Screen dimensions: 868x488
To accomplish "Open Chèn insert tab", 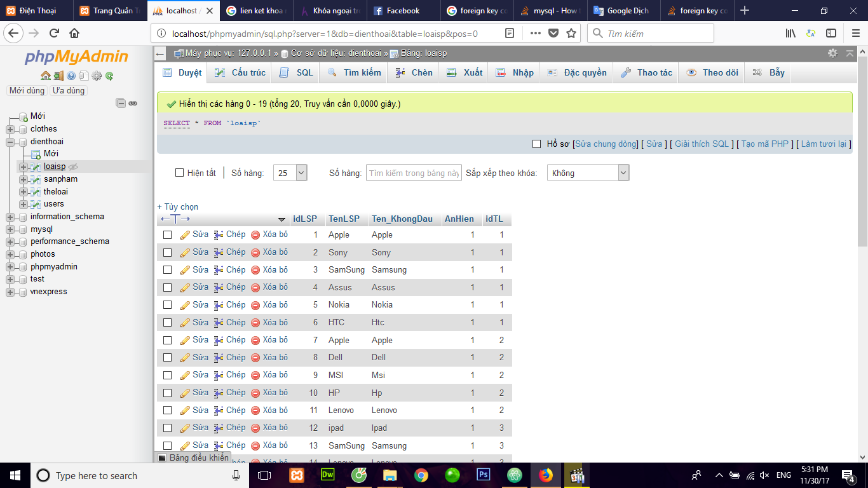I will pos(414,72).
